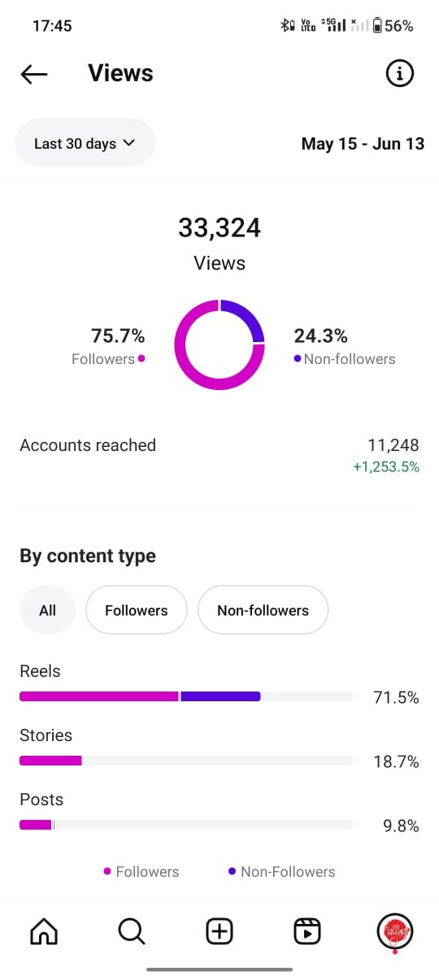This screenshot has width=439, height=980.
Task: Open the Last 30 days dropdown
Action: coord(85,143)
